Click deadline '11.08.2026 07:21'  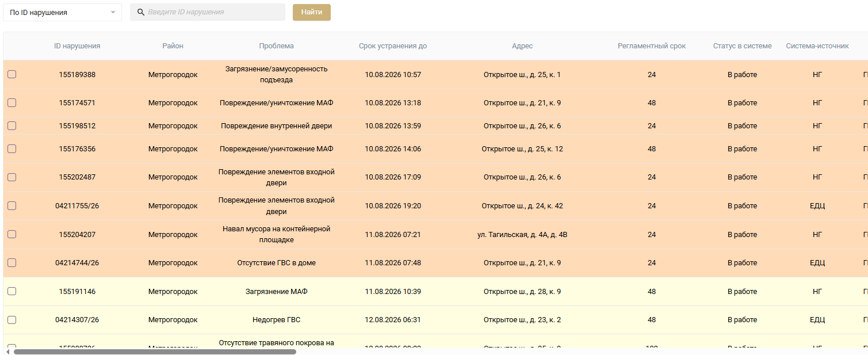393,235
